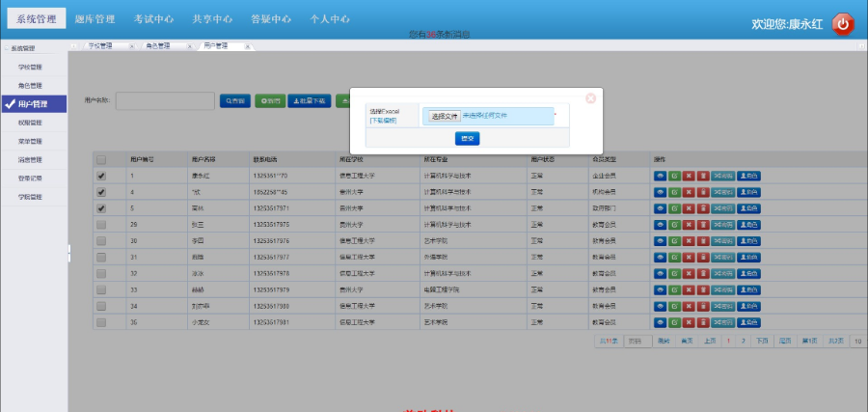
Task: Check the checkbox for user 31
Action: click(101, 258)
